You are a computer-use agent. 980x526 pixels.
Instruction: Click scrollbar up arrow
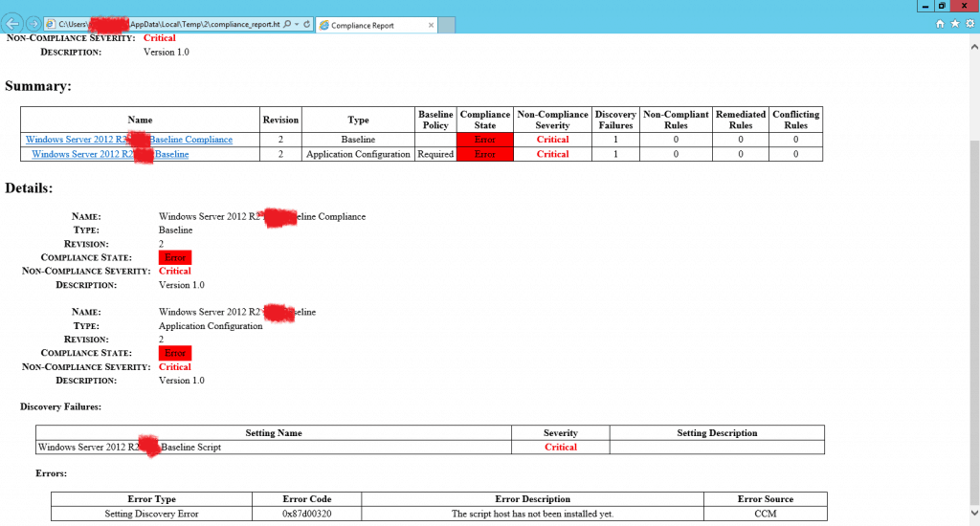[973, 46]
